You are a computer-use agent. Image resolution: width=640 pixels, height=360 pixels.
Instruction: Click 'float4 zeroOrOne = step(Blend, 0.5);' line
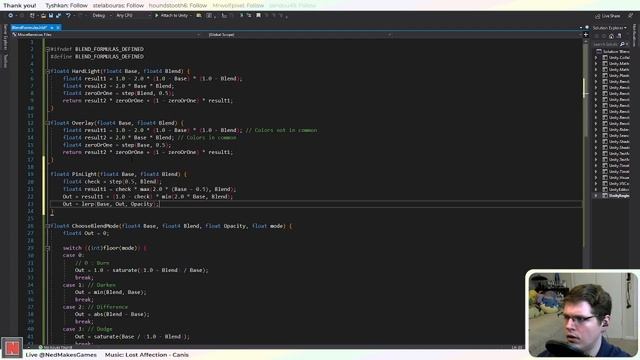click(x=118, y=93)
